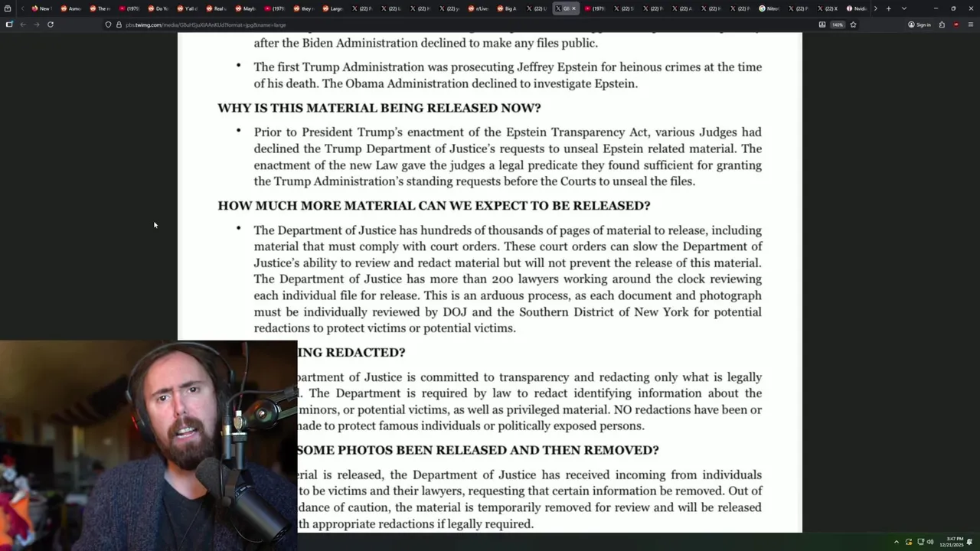Click heading "WHY IS THIS MATERIAL BEING RELEASED NOW?"
980x551 pixels.
pos(379,108)
